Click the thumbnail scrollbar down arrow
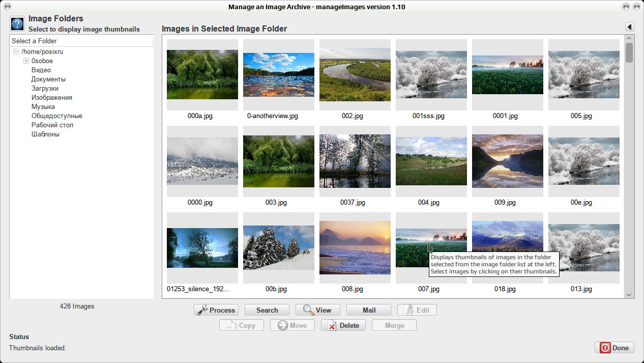This screenshot has width=644, height=363. 629,294
